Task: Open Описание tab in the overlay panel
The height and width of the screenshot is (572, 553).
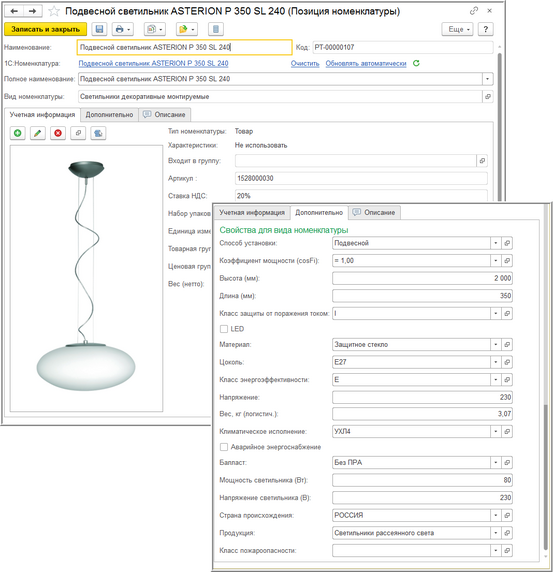Action: point(374,212)
